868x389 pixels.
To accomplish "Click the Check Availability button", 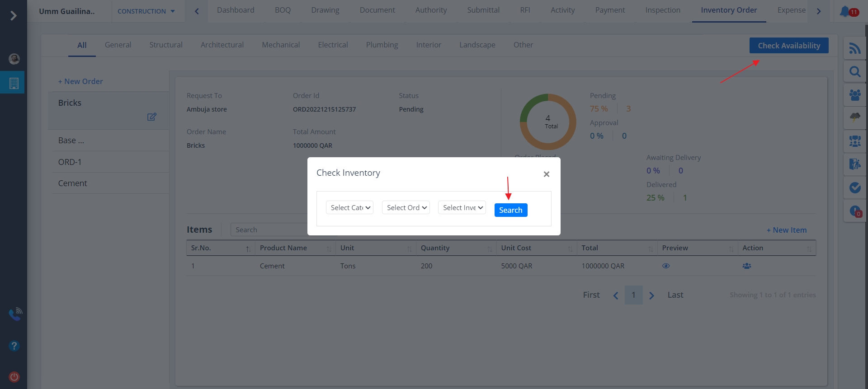I will tap(788, 46).
